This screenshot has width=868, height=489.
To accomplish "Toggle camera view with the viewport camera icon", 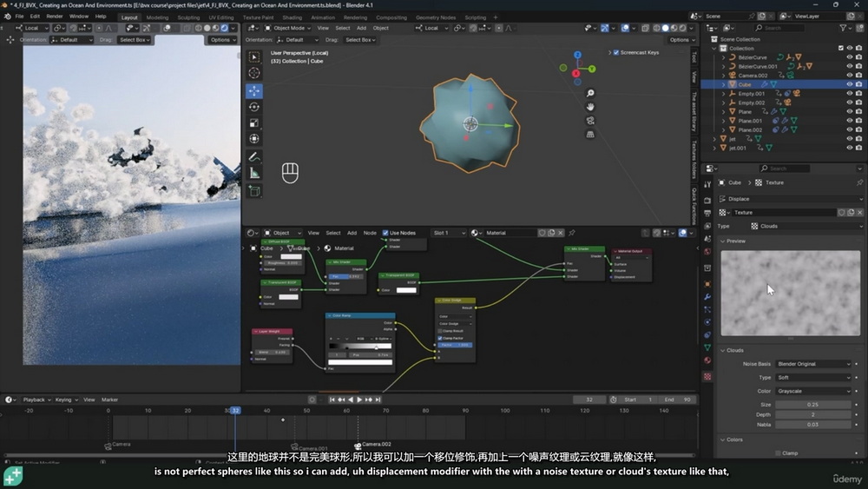I will (x=590, y=121).
